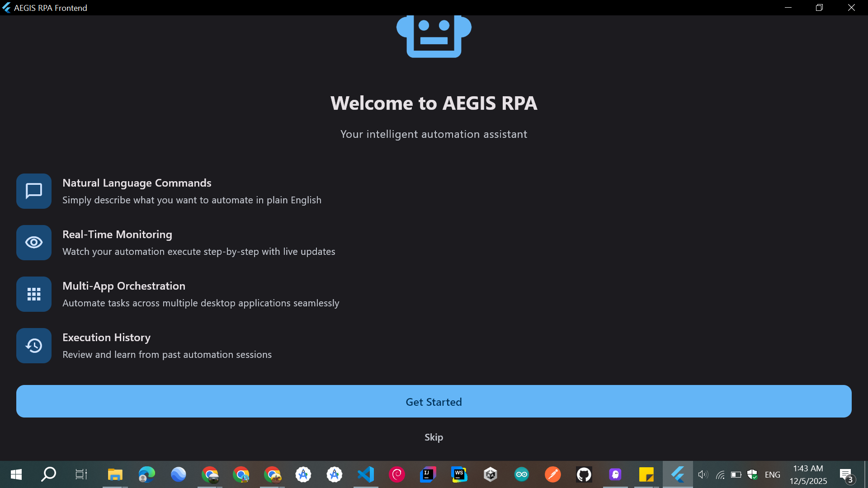This screenshot has width=868, height=488.
Task: Open Postman from the taskbar
Action: (x=552, y=474)
